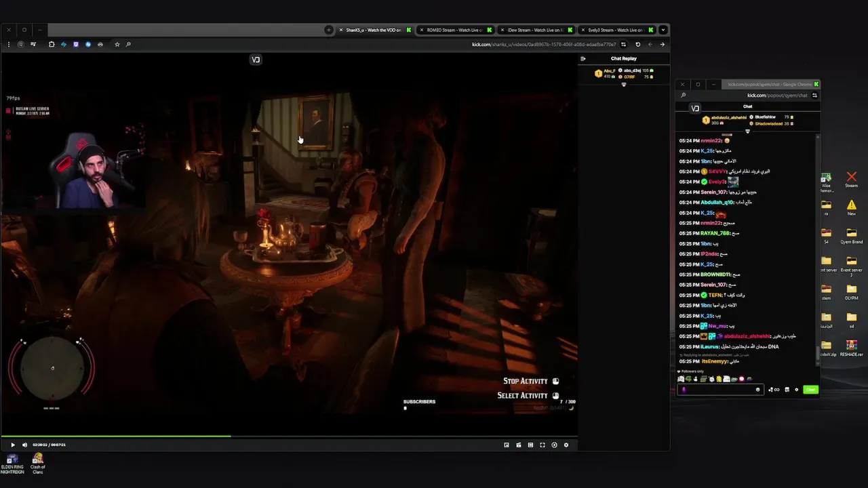
Task: Click username BROWNIID11 in chat
Action: (x=715, y=274)
